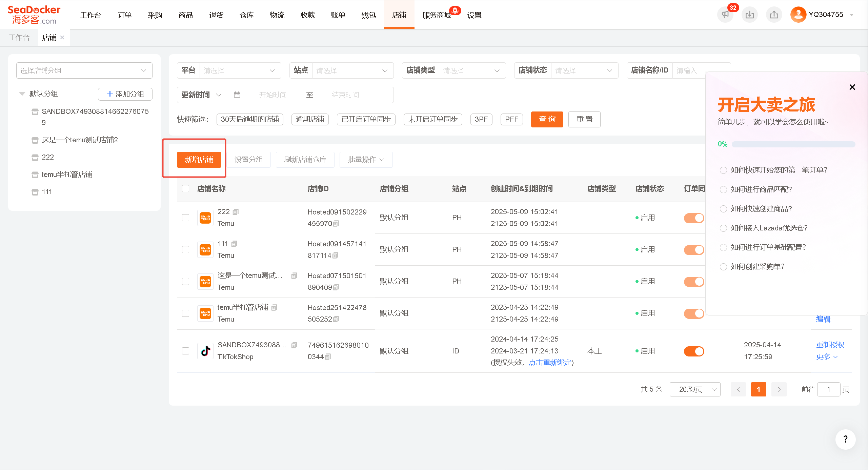Screen dimensions: 868x470
Task: Click the calendar icon in date range
Action: pos(237,95)
